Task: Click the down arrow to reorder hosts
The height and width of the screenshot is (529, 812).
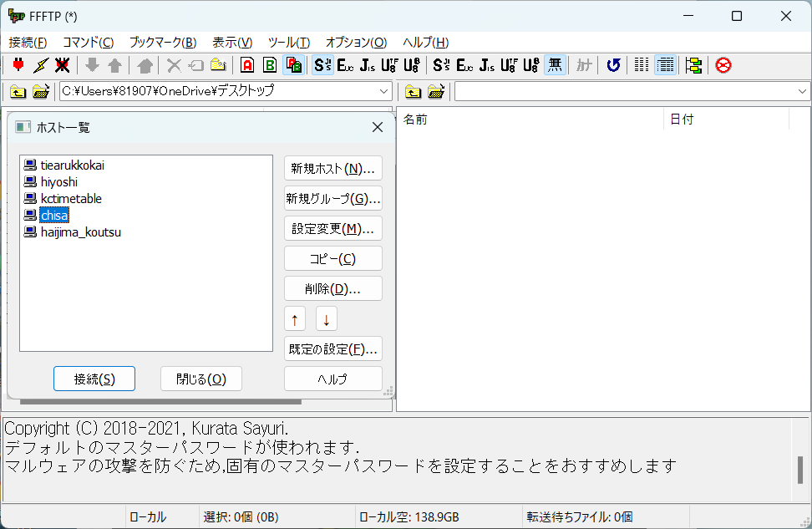Action: (x=326, y=318)
